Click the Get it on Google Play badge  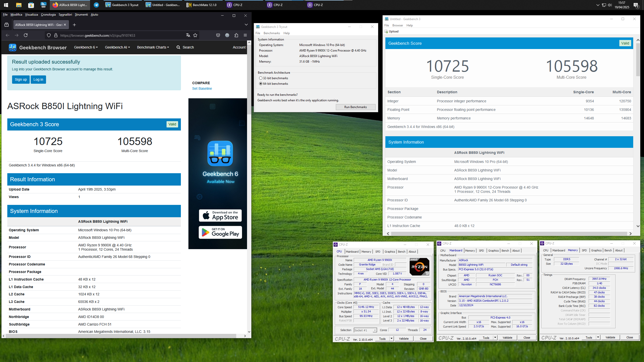[x=220, y=232]
